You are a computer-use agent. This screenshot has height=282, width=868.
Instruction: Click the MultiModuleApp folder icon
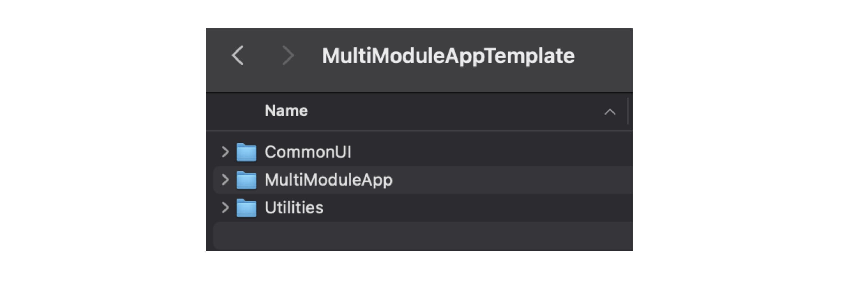click(248, 180)
